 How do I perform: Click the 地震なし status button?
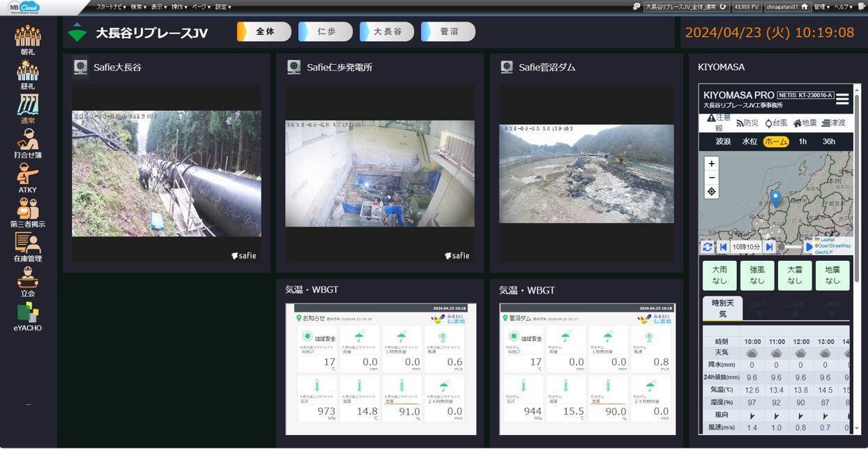pyautogui.click(x=831, y=275)
